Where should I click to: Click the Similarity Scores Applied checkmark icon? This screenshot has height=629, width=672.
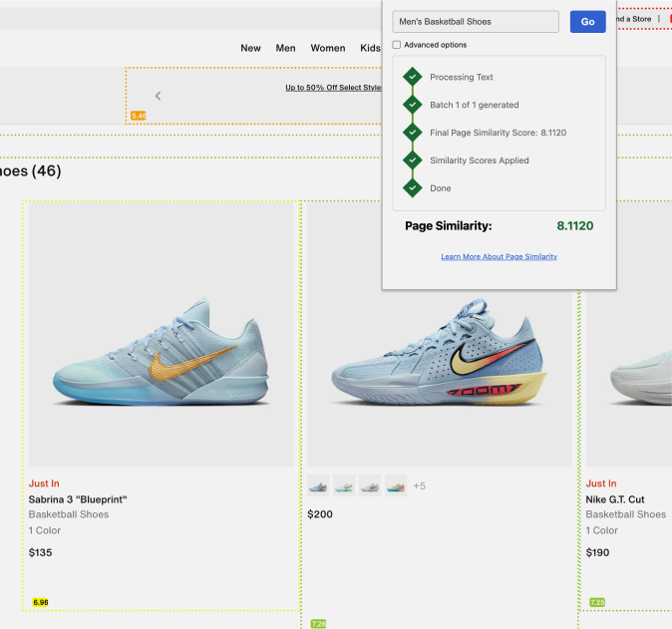(x=410, y=160)
